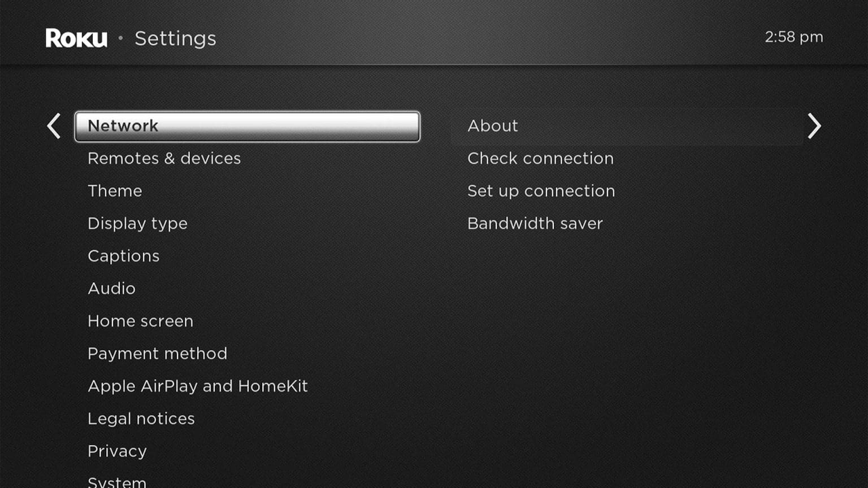Run Check connection

pos(540,158)
